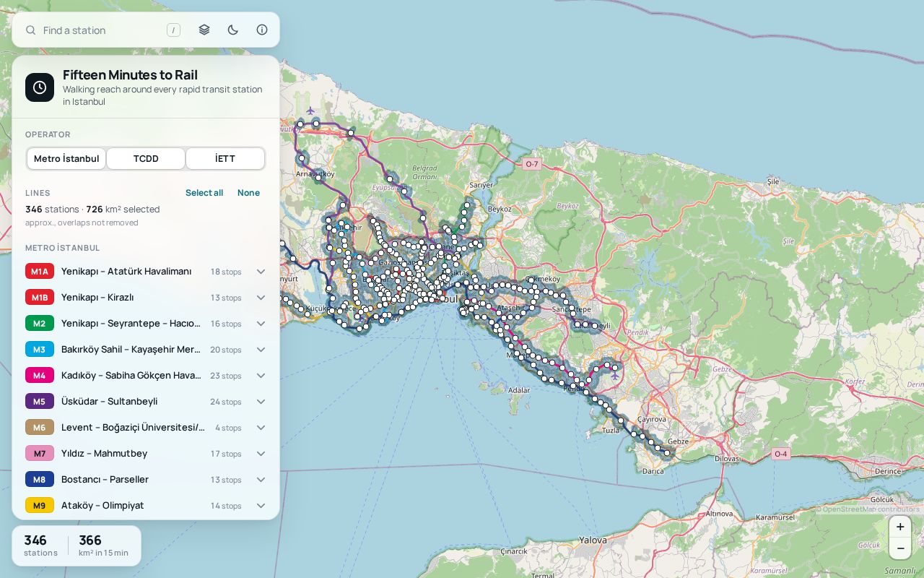Image resolution: width=924 pixels, height=578 pixels.
Task: Expand the M3 line stops
Action: [261, 350]
